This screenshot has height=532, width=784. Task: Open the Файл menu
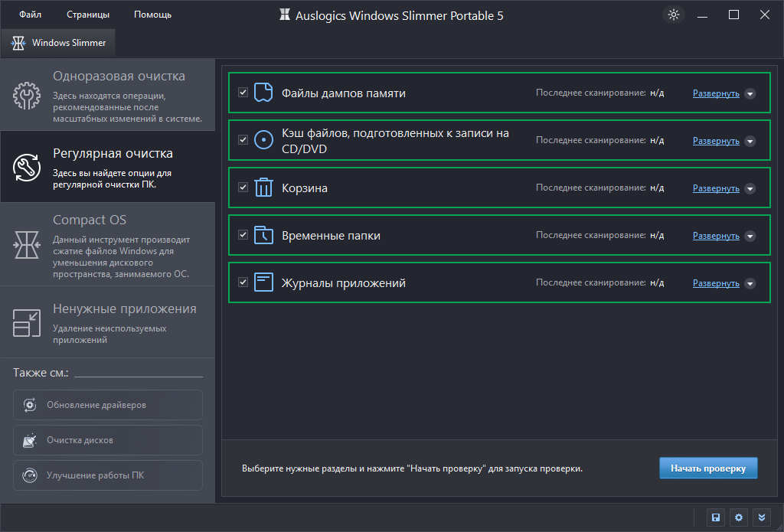[x=31, y=15]
